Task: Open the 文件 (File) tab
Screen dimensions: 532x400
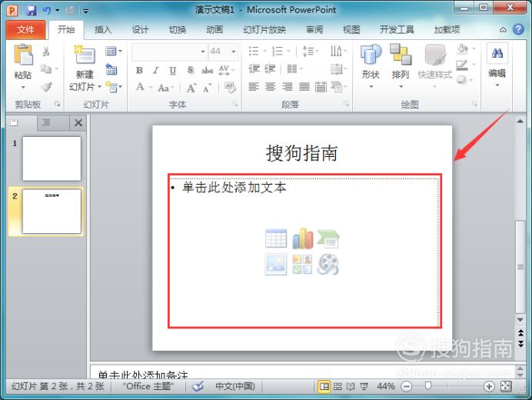Action: [x=25, y=30]
